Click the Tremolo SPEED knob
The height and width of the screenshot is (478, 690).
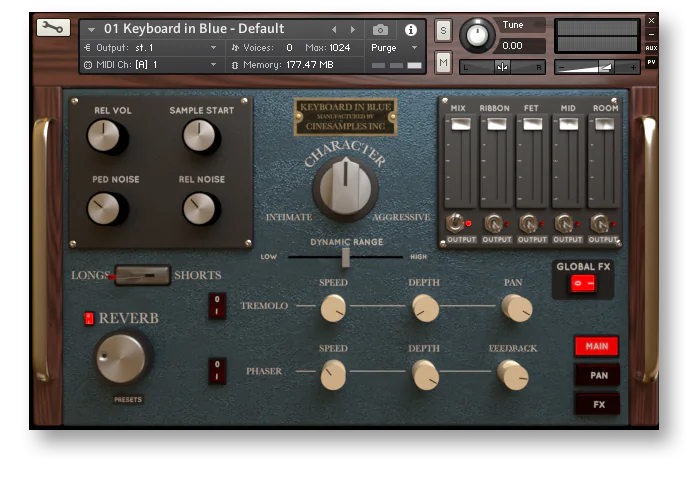(x=333, y=308)
